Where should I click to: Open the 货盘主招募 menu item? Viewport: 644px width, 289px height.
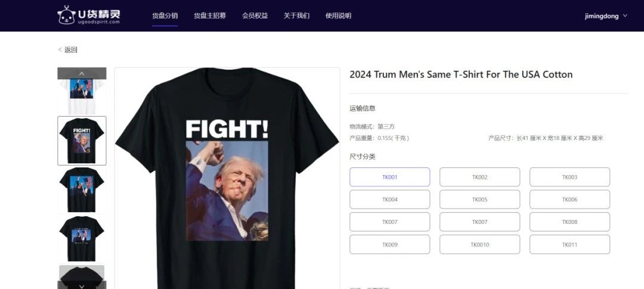point(210,15)
